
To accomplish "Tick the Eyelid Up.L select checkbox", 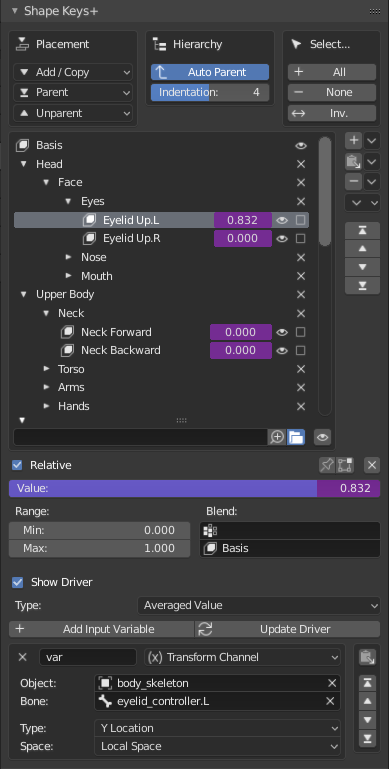I will point(301,220).
